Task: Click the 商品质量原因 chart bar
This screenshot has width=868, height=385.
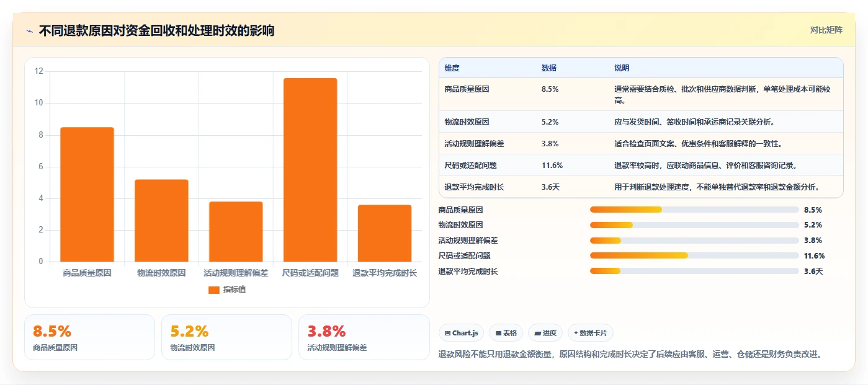Action: tap(87, 195)
